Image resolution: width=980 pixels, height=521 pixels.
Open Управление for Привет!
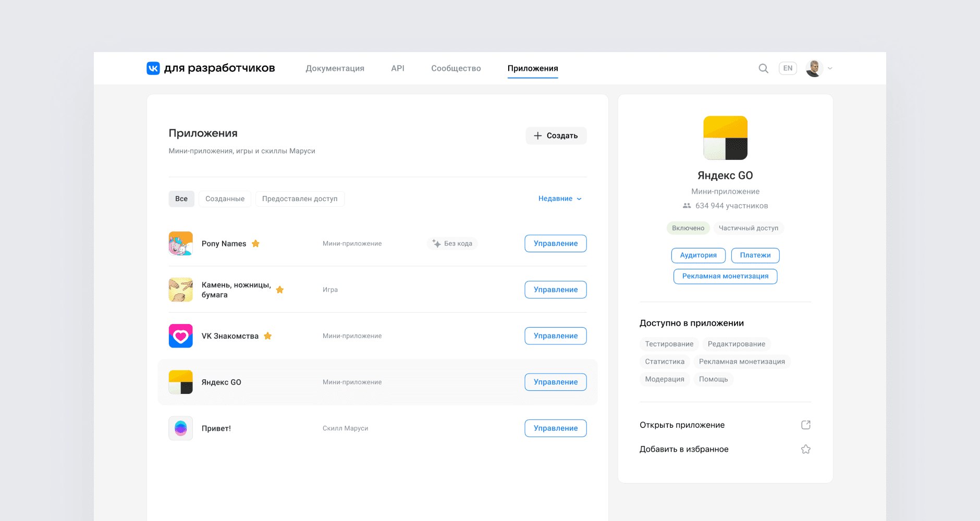click(x=556, y=428)
